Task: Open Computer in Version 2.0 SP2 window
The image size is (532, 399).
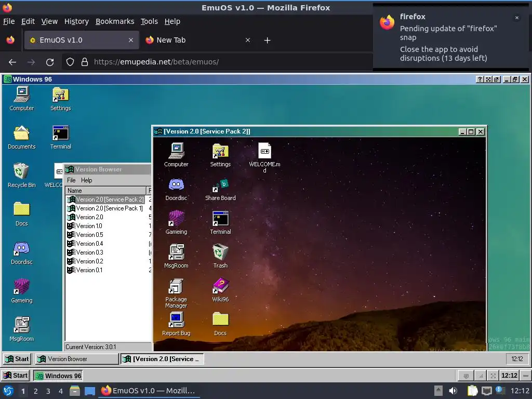Action: [x=176, y=155]
